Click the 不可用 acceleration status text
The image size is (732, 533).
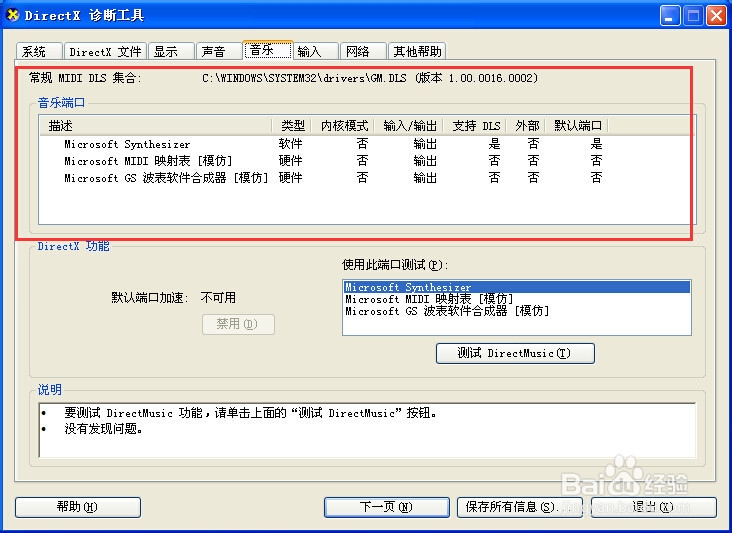click(x=218, y=298)
